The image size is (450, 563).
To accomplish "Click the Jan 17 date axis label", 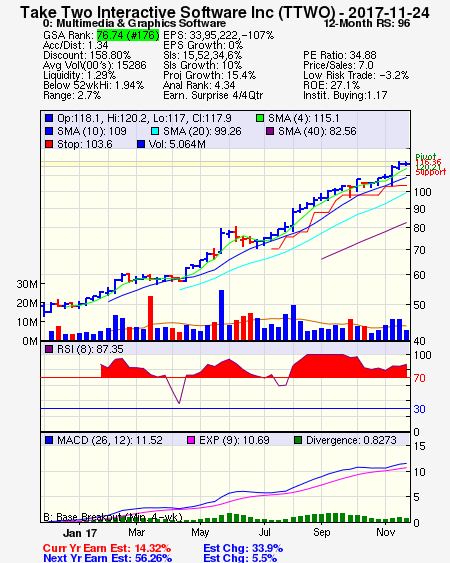I will [x=80, y=532].
